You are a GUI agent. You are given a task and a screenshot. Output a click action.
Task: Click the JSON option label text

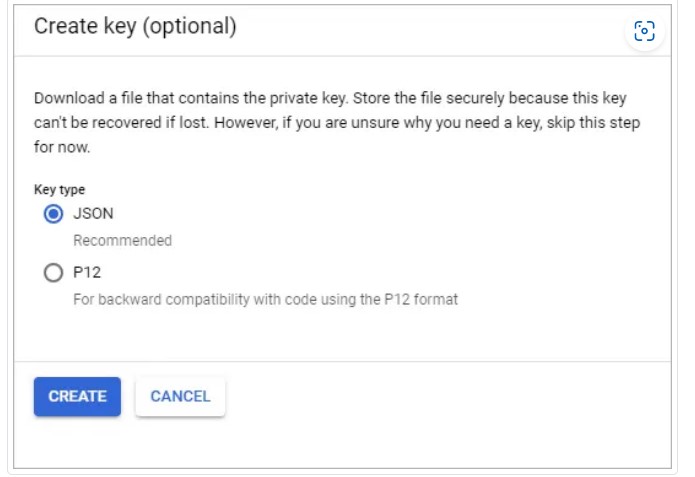click(93, 214)
